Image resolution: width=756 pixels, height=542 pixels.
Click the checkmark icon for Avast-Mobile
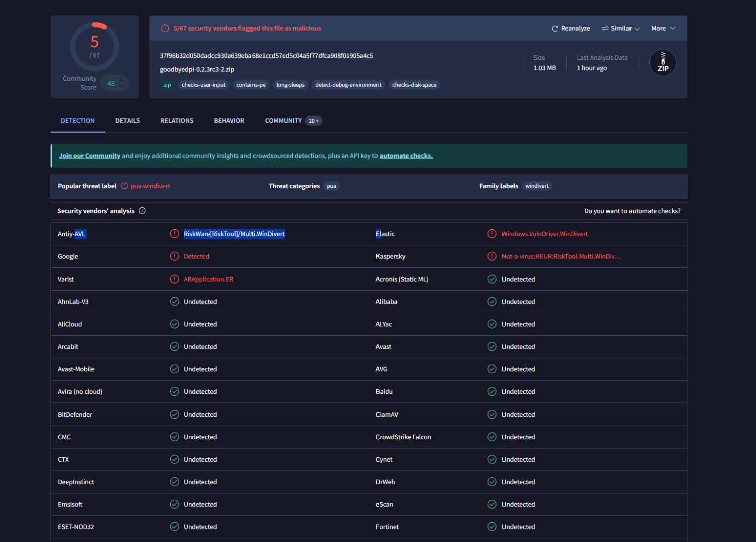(x=174, y=369)
